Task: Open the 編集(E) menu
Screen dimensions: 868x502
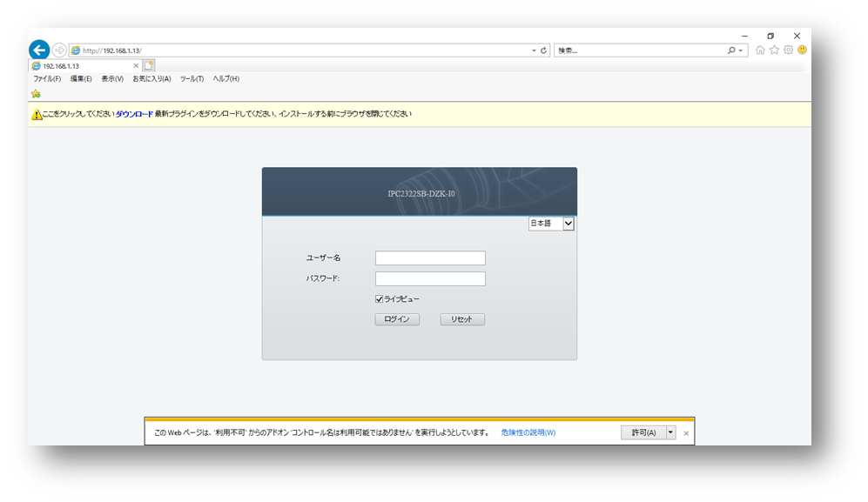Action: tap(81, 79)
